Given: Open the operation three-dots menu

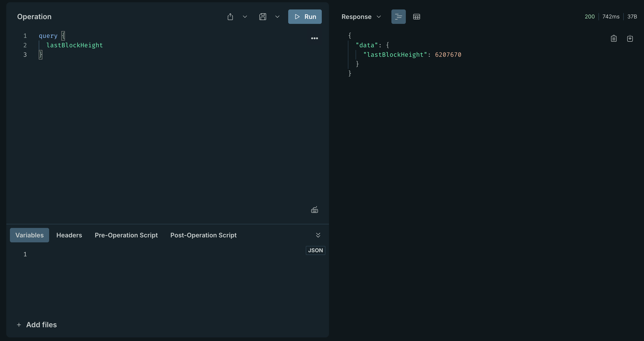Looking at the screenshot, I should coord(314,38).
